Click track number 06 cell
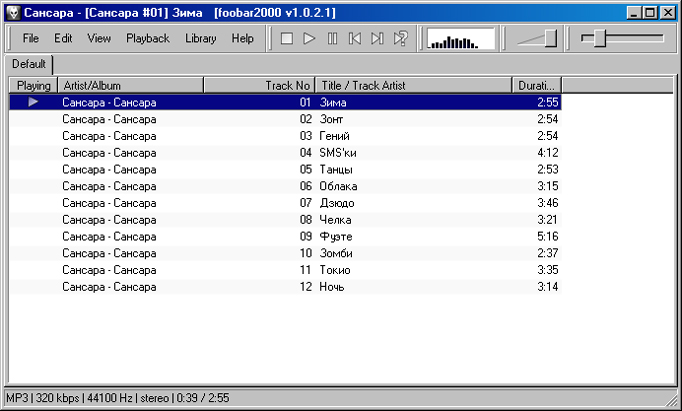 click(306, 186)
